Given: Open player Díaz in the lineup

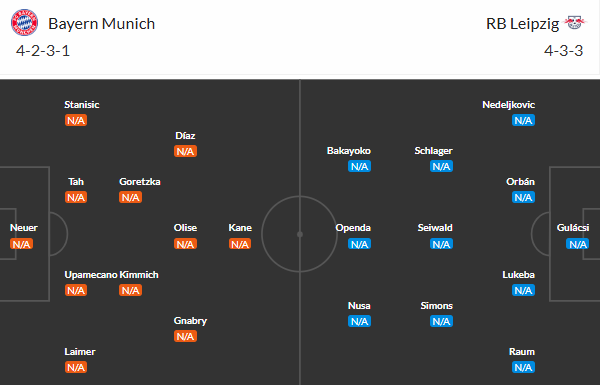Looking at the screenshot, I should [x=185, y=135].
